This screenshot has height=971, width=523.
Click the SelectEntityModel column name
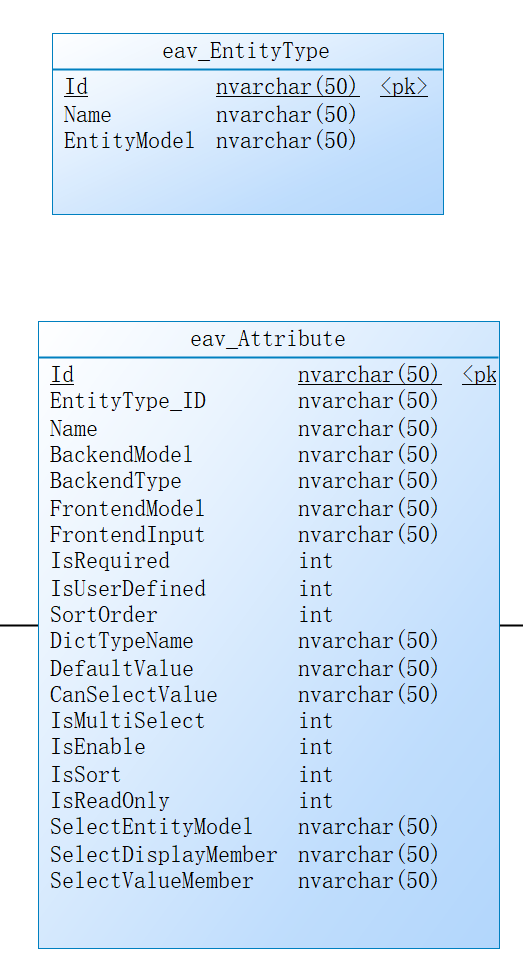(x=151, y=827)
